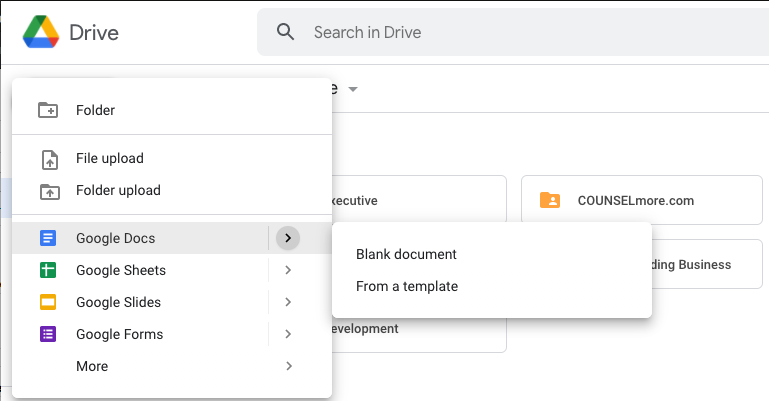Open the COUNSELmore.com folder
The width and height of the screenshot is (769, 401).
[x=641, y=200]
